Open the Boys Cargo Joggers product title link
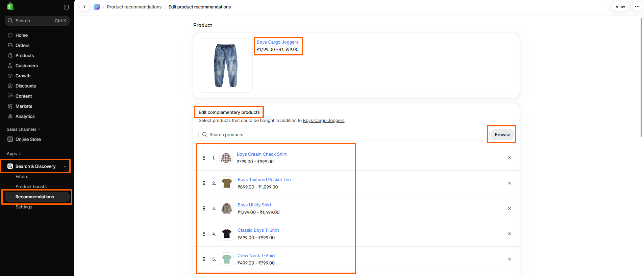 click(x=277, y=42)
